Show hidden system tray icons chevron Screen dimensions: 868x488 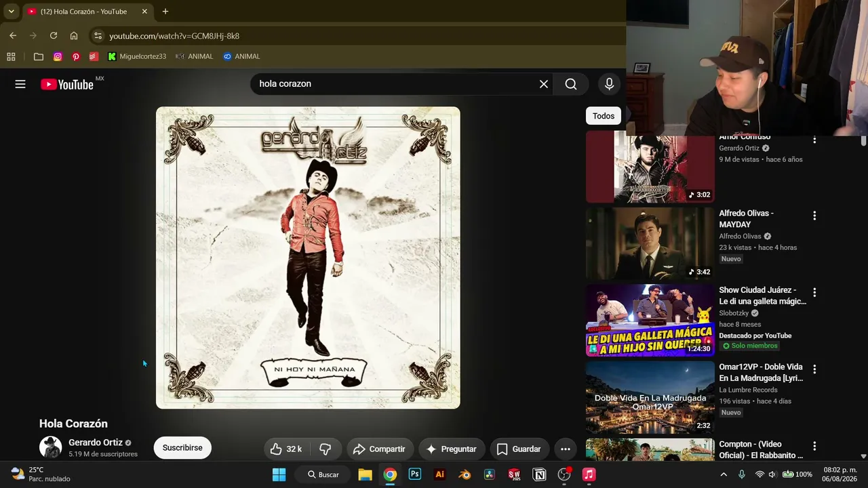[x=724, y=474]
